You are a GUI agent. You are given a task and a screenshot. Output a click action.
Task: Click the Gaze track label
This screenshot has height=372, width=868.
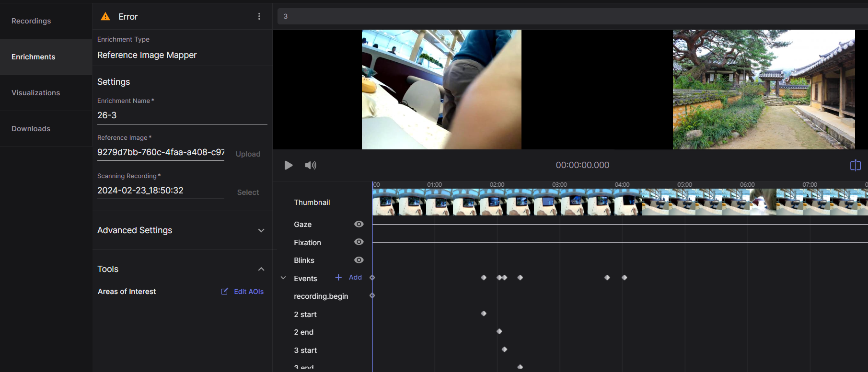[303, 225]
